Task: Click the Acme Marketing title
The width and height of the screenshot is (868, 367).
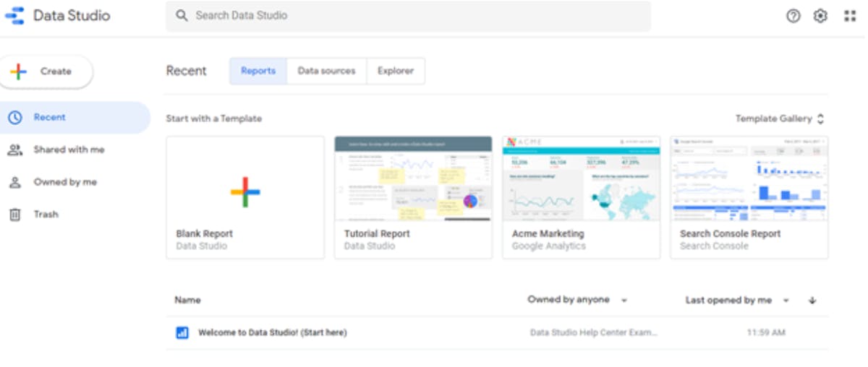Action: coord(548,234)
